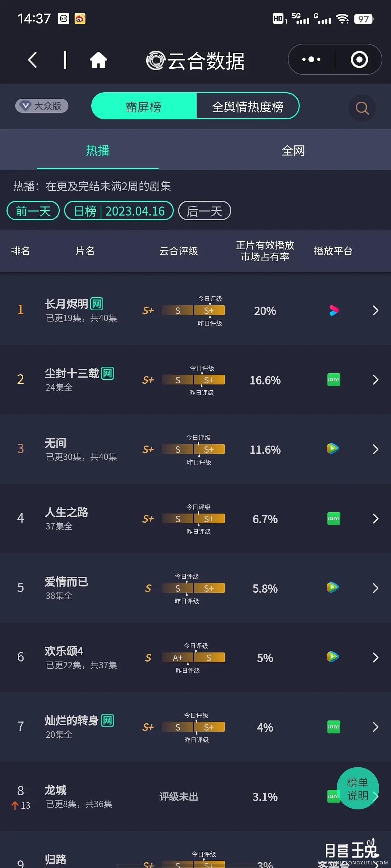Tap the iQIYI icon for 尘封十三载
Image resolution: width=391 pixels, height=868 pixels.
[333, 380]
